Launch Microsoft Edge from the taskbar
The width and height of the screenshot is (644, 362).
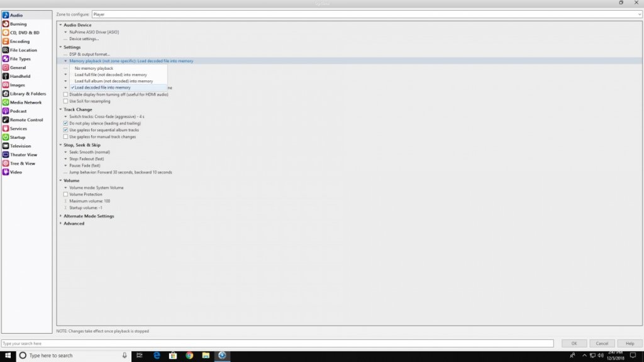pos(157,356)
